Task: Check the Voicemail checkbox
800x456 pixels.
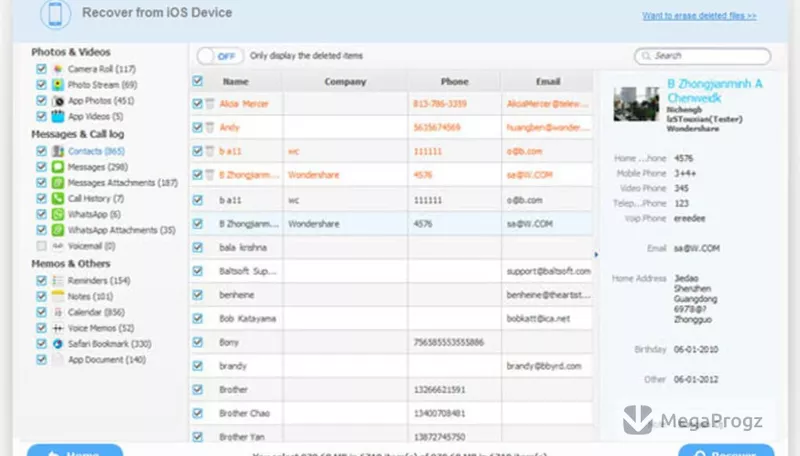Action: click(41, 246)
